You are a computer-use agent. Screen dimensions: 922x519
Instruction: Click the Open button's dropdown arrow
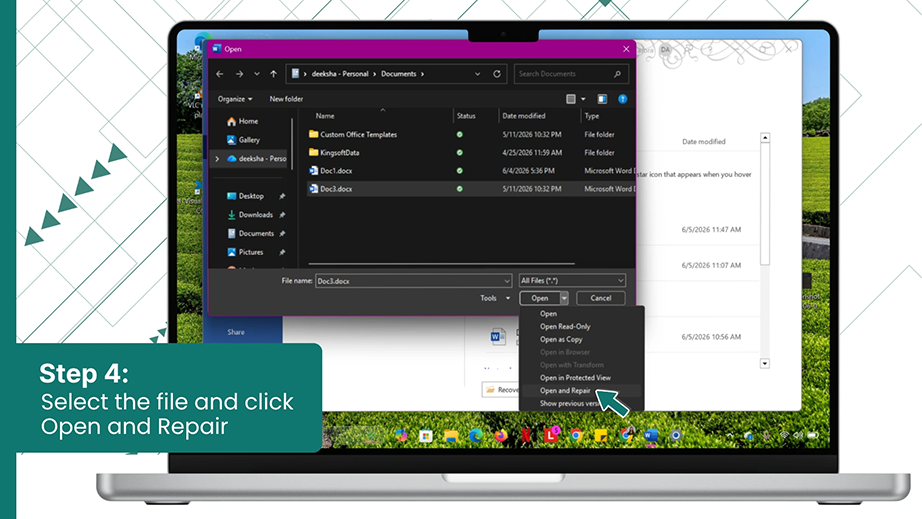point(564,299)
